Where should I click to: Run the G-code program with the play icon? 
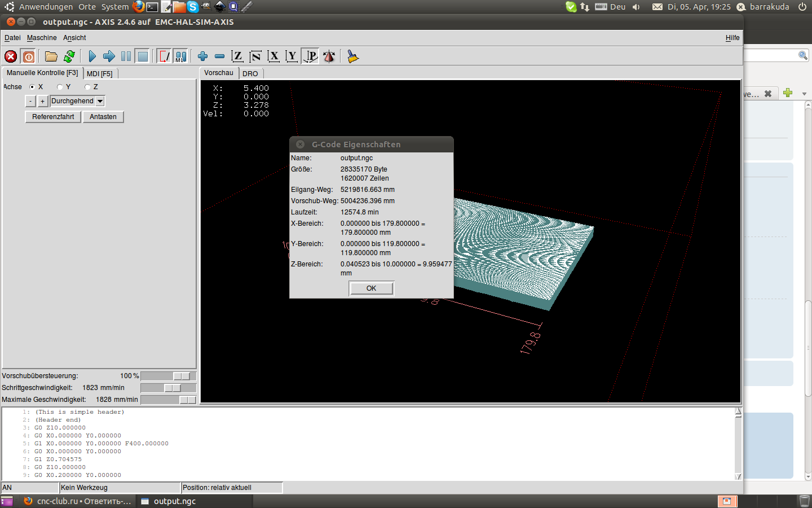92,56
